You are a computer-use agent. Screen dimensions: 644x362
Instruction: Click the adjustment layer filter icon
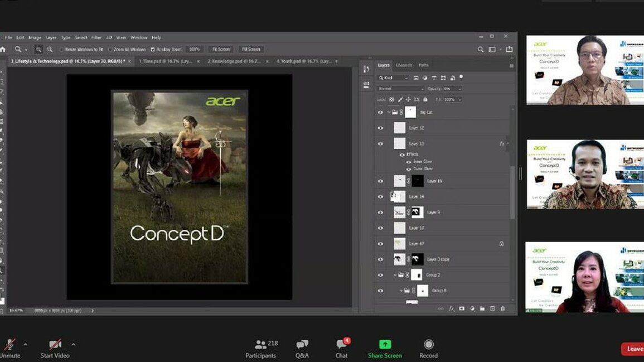[x=425, y=78]
